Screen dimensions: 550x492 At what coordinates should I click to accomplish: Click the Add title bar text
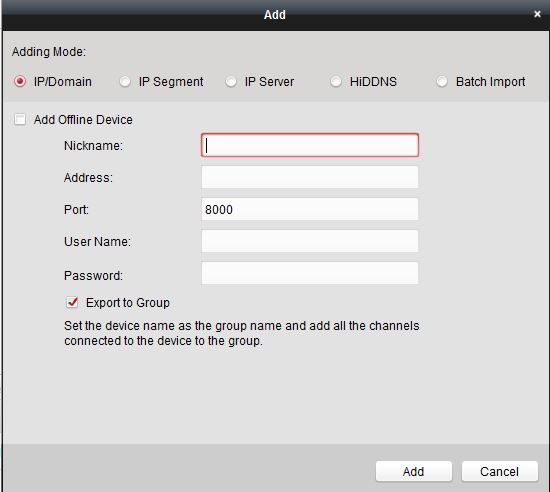275,15
